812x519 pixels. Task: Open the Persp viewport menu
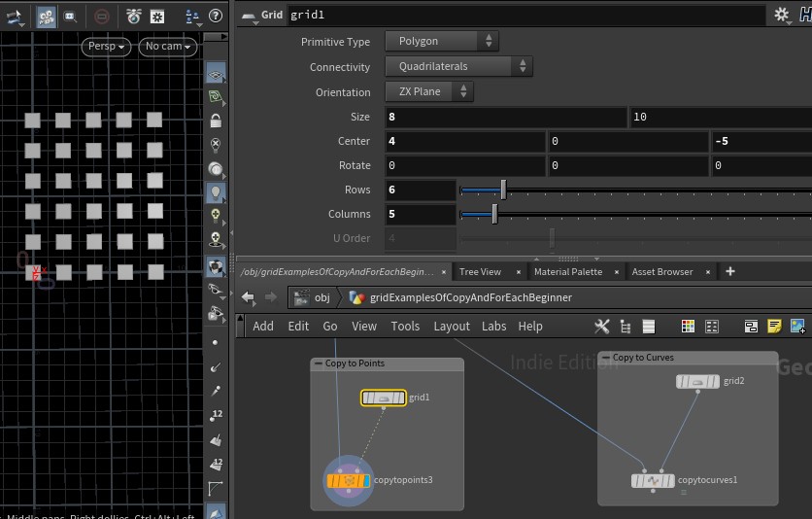pos(106,47)
